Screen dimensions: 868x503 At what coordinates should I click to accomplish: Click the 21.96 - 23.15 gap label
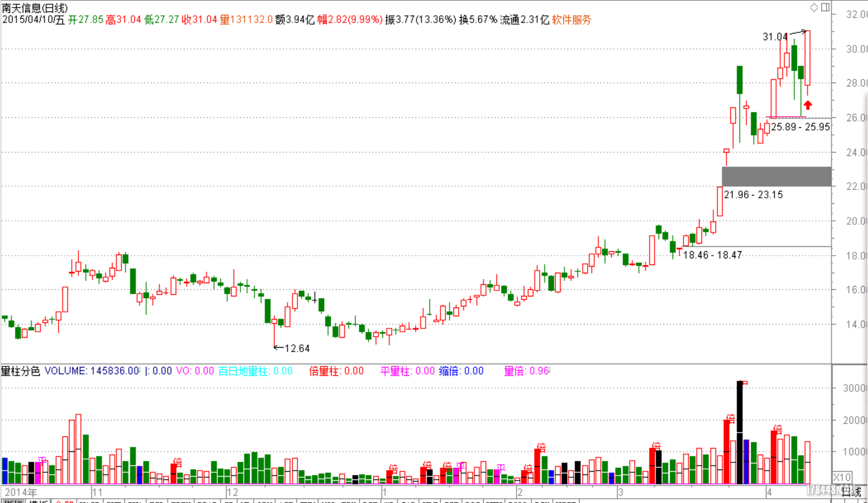pyautogui.click(x=753, y=194)
